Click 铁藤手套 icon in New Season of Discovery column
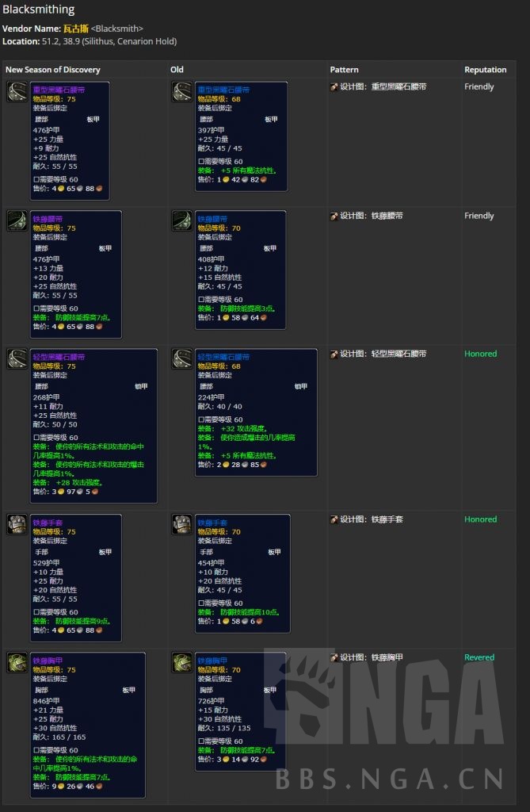This screenshot has width=530, height=812. click(17, 524)
